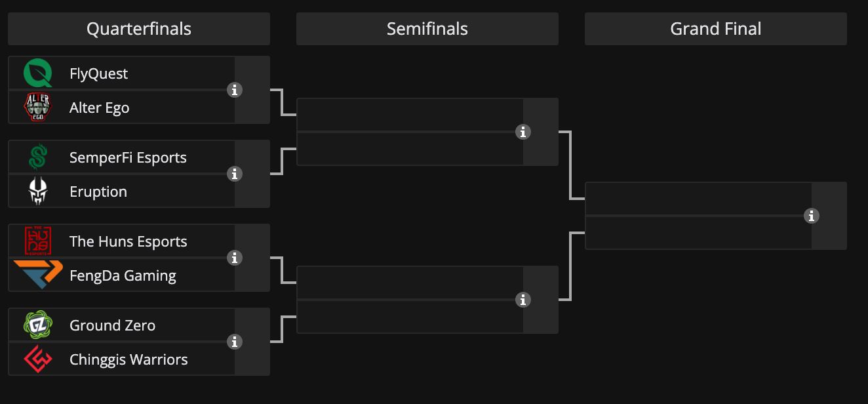Open the upper semifinal match info
The width and height of the screenshot is (868, 404).
click(x=523, y=132)
